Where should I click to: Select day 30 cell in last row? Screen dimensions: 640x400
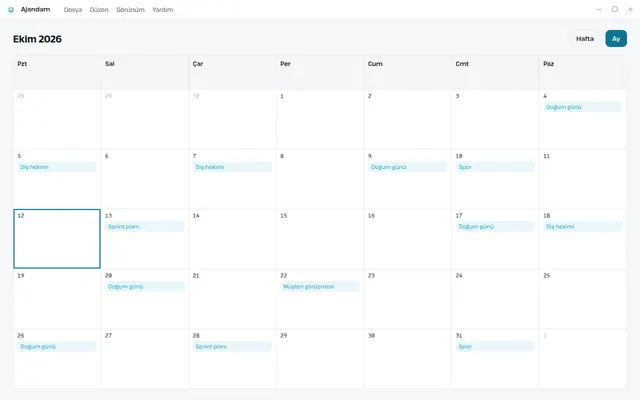coord(407,358)
